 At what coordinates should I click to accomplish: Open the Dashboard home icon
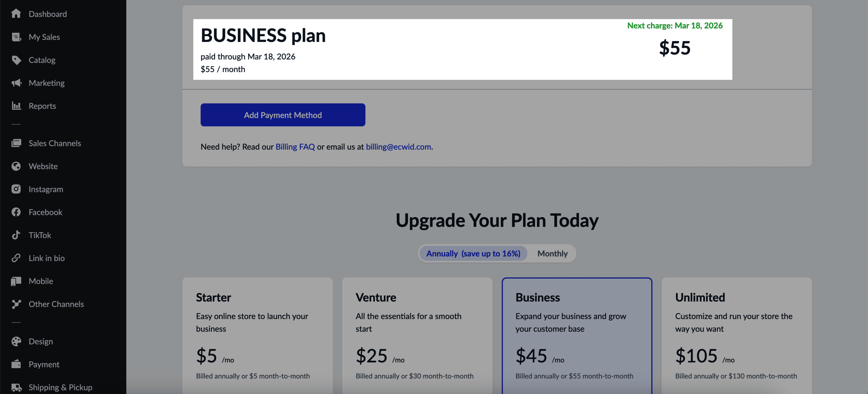click(16, 14)
